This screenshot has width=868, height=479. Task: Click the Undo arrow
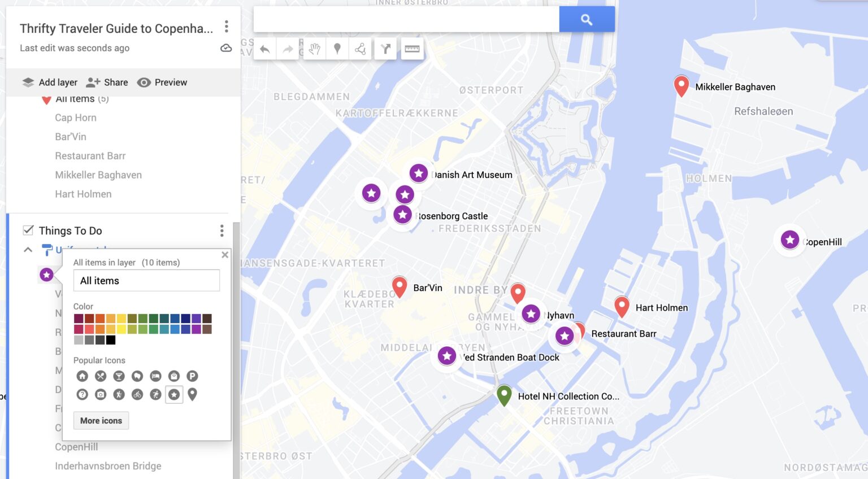click(265, 49)
